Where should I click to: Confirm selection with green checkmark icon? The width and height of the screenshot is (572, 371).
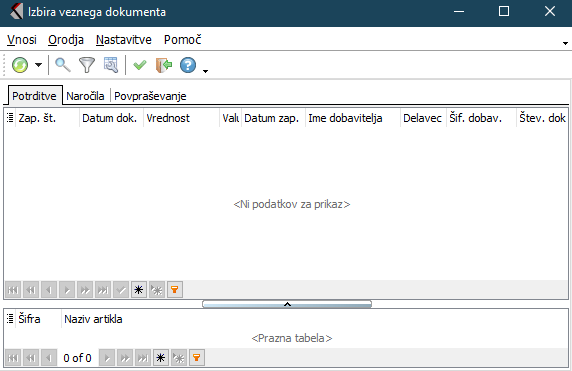140,65
